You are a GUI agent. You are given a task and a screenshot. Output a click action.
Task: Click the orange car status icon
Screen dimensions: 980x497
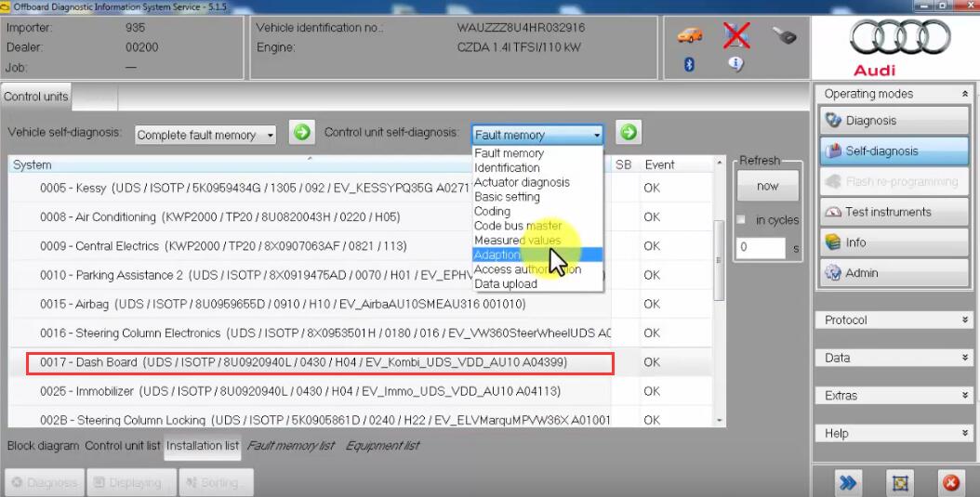tap(689, 35)
